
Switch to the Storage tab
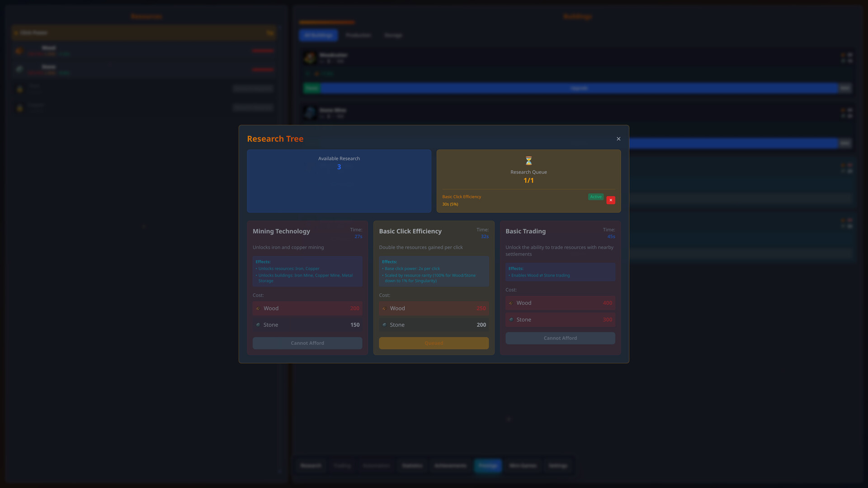[393, 35]
